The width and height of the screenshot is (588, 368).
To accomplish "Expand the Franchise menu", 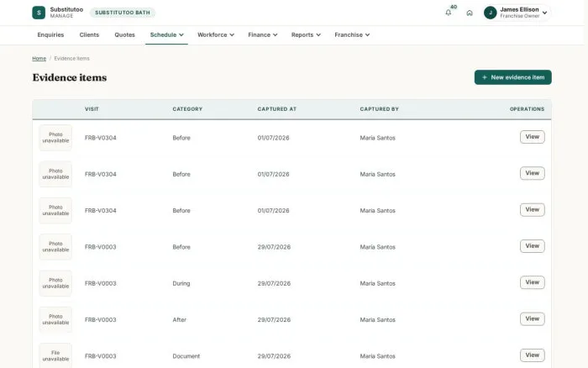I will (352, 35).
